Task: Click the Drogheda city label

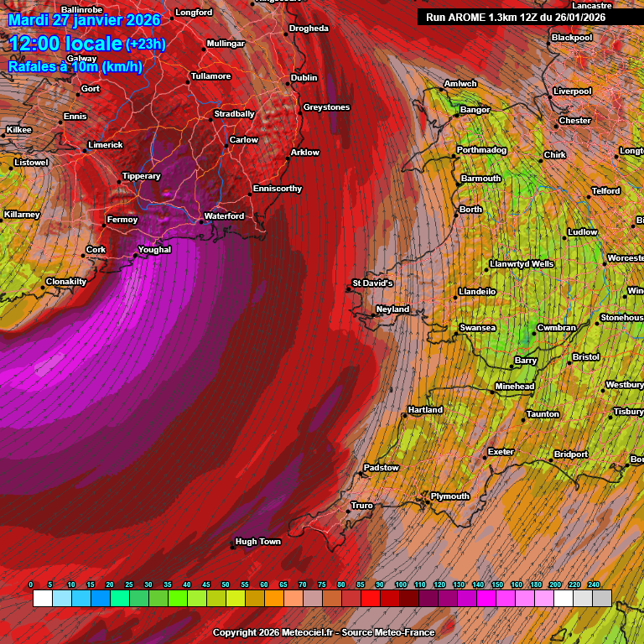Action: [309, 29]
